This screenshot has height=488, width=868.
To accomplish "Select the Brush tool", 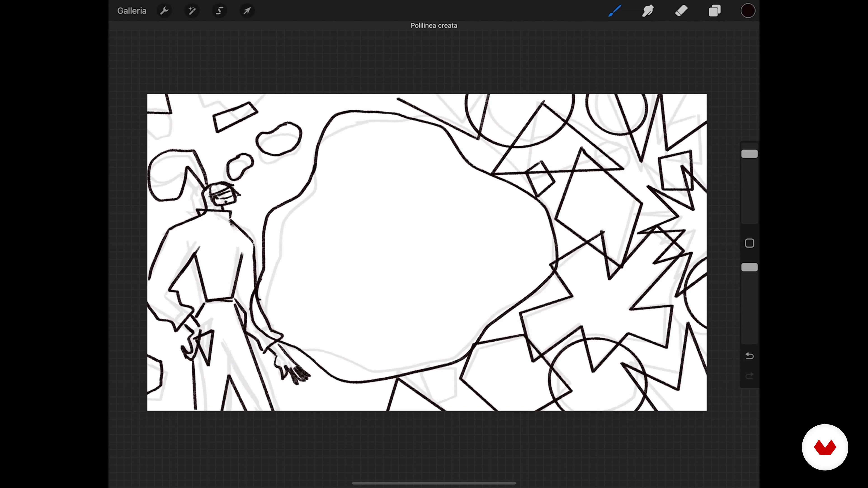I will pos(615,11).
